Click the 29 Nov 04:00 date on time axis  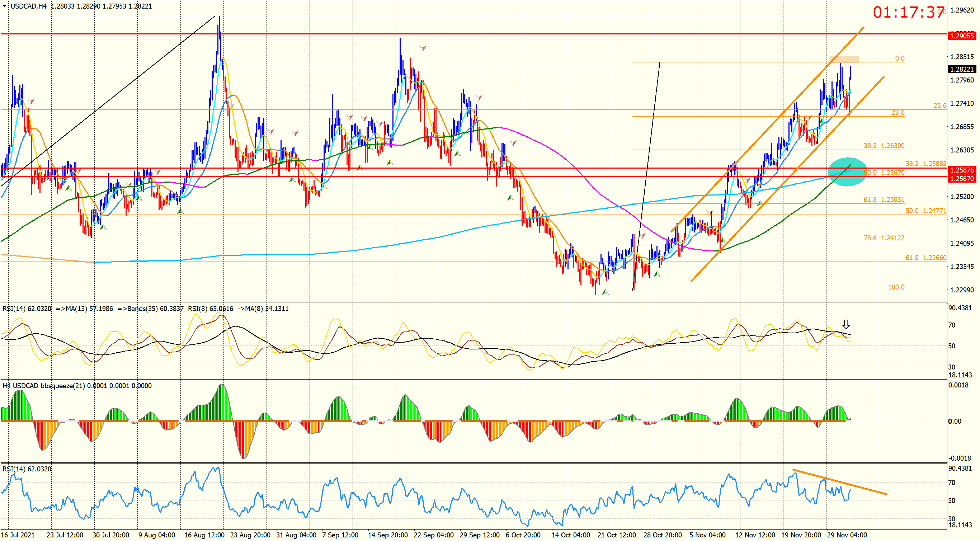(847, 535)
